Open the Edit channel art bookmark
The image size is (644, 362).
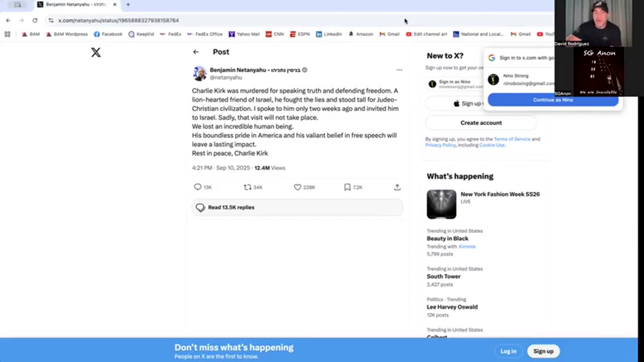pos(426,34)
